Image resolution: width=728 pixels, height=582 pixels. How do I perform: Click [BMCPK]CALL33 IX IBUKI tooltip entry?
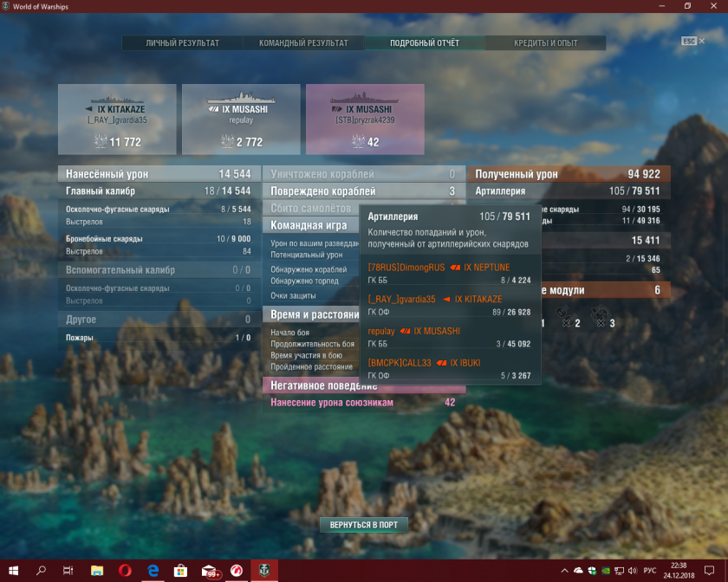424,363
